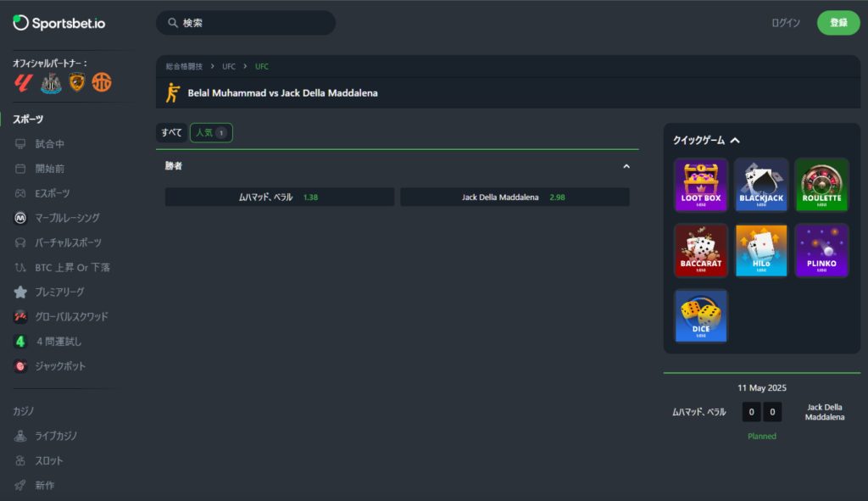Click the プレミアリーグ star icon
The width and height of the screenshot is (868, 501).
tap(20, 292)
